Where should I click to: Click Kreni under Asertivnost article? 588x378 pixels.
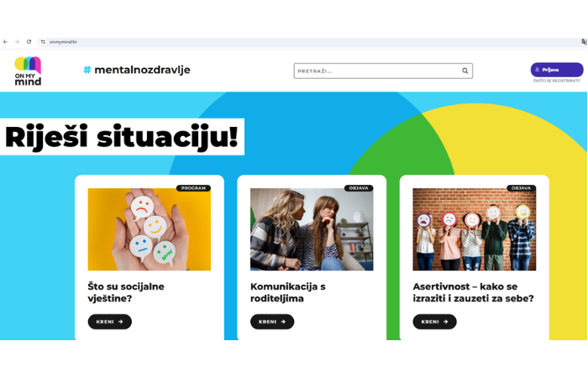click(x=434, y=322)
